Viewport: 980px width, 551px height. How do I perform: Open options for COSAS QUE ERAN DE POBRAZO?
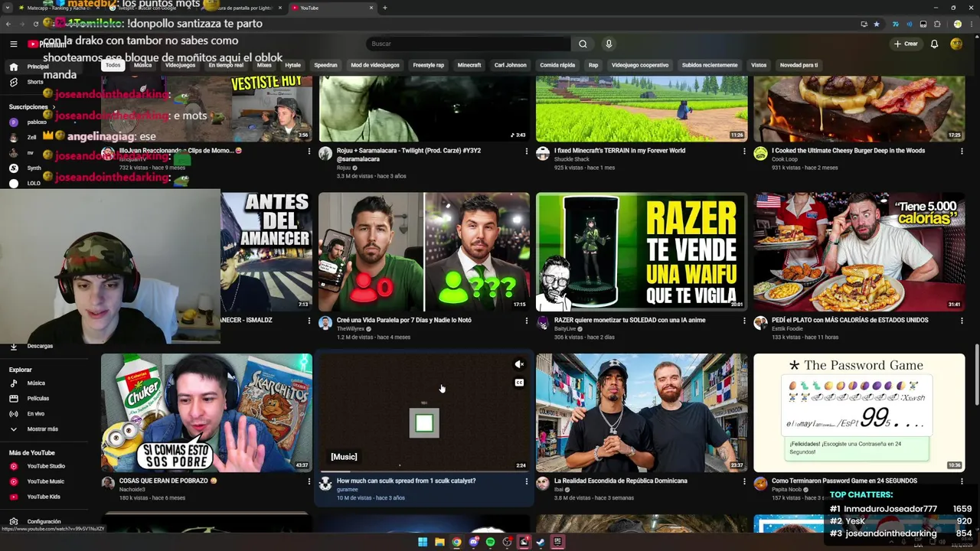pos(309,481)
